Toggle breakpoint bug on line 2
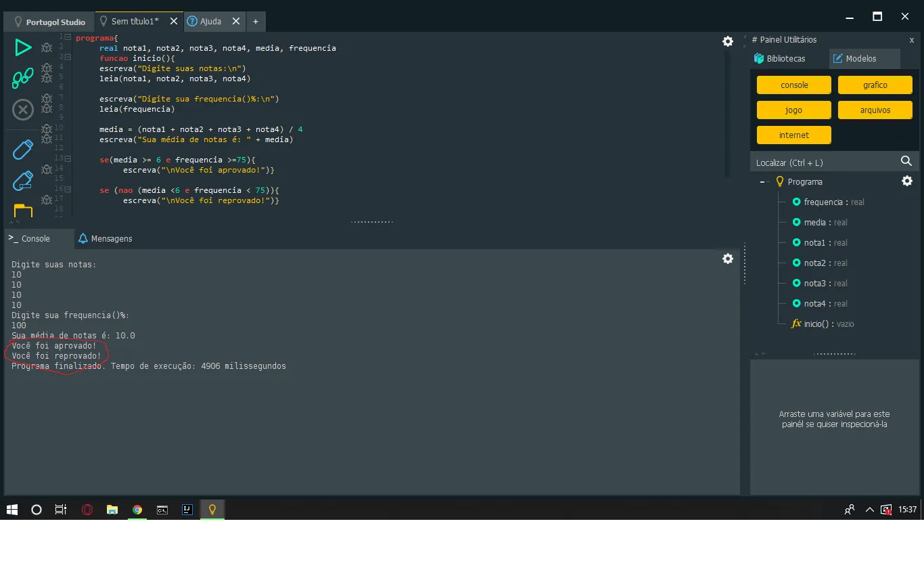Viewport: 924px width, 576px height. coord(47,47)
